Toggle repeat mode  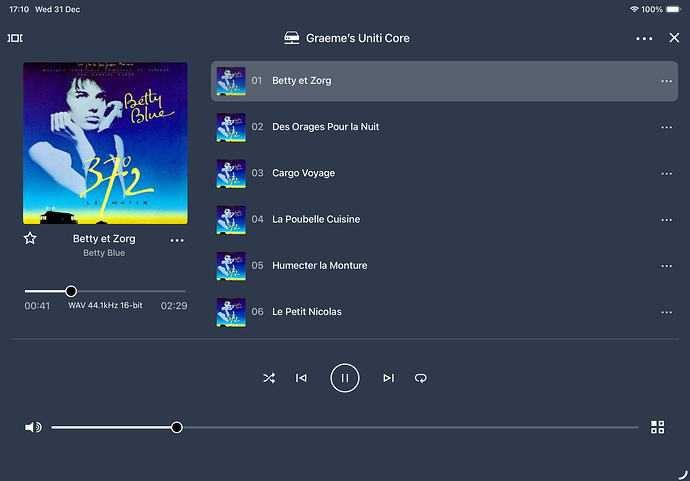pos(421,378)
